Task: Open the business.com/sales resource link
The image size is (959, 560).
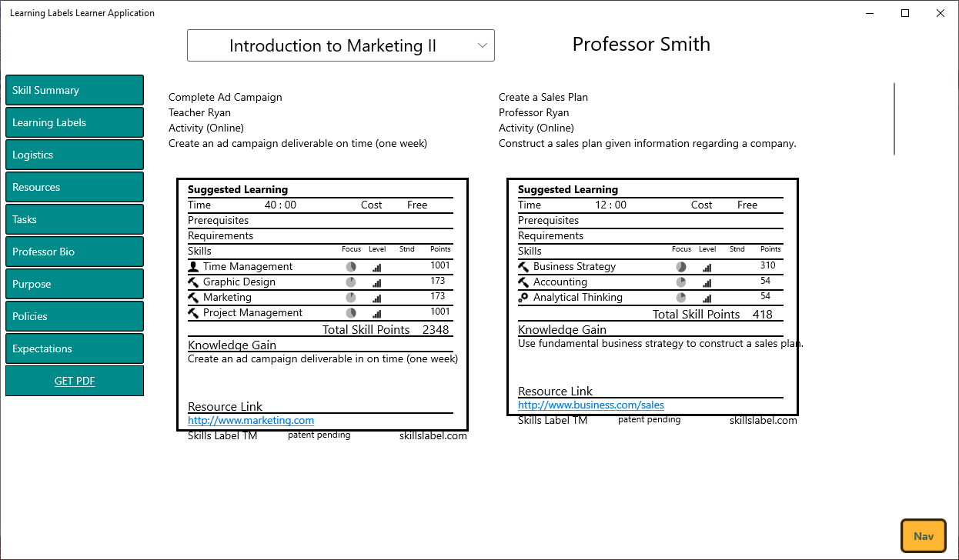Action: [x=591, y=405]
